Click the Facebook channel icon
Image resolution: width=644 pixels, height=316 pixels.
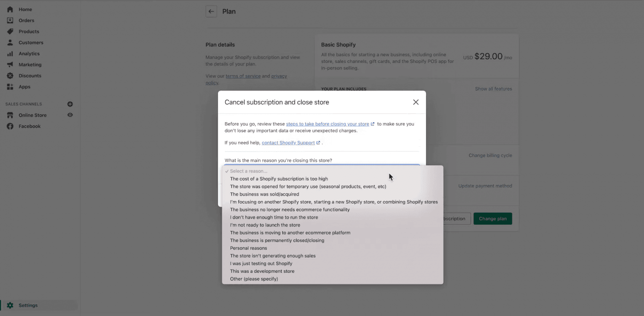pyautogui.click(x=10, y=126)
